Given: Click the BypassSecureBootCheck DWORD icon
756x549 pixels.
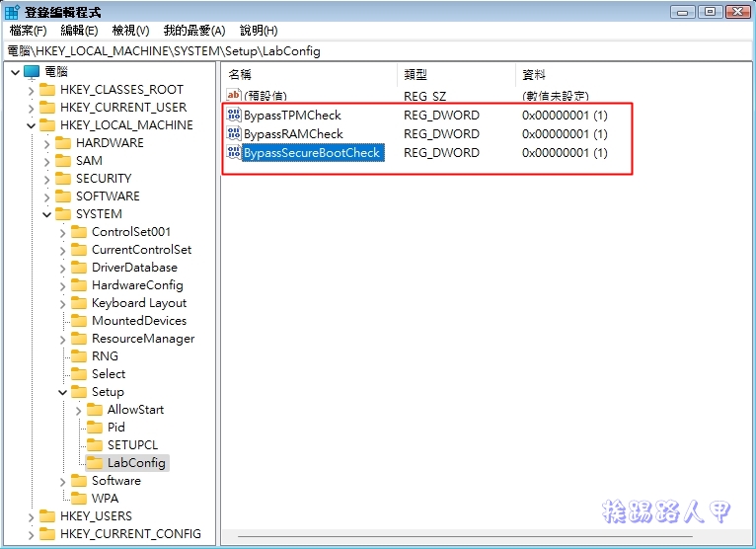Looking at the screenshot, I should coord(234,152).
